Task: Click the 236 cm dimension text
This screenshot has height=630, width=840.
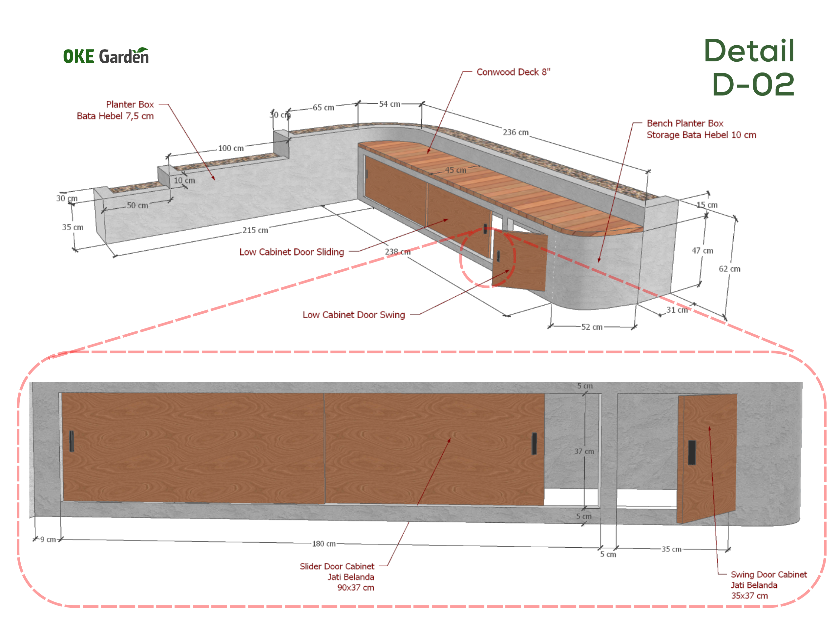Action: click(x=515, y=132)
